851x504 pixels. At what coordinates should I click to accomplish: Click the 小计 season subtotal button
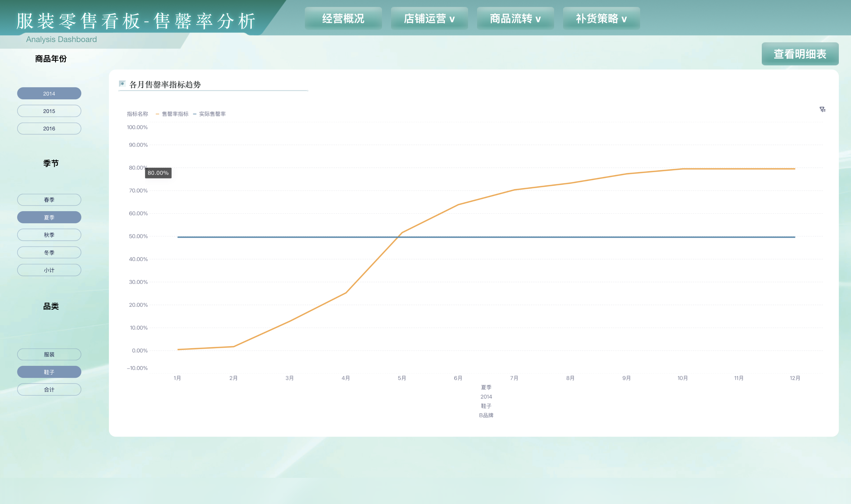pyautogui.click(x=49, y=270)
